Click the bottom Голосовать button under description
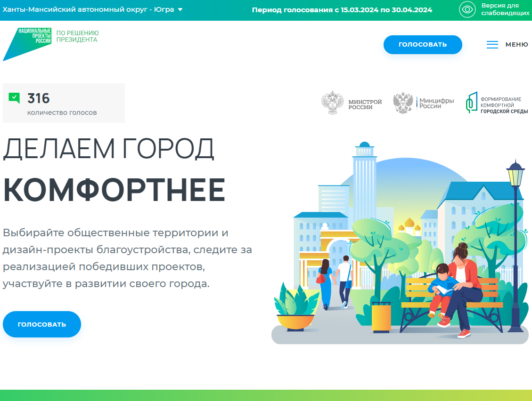 pyautogui.click(x=42, y=324)
